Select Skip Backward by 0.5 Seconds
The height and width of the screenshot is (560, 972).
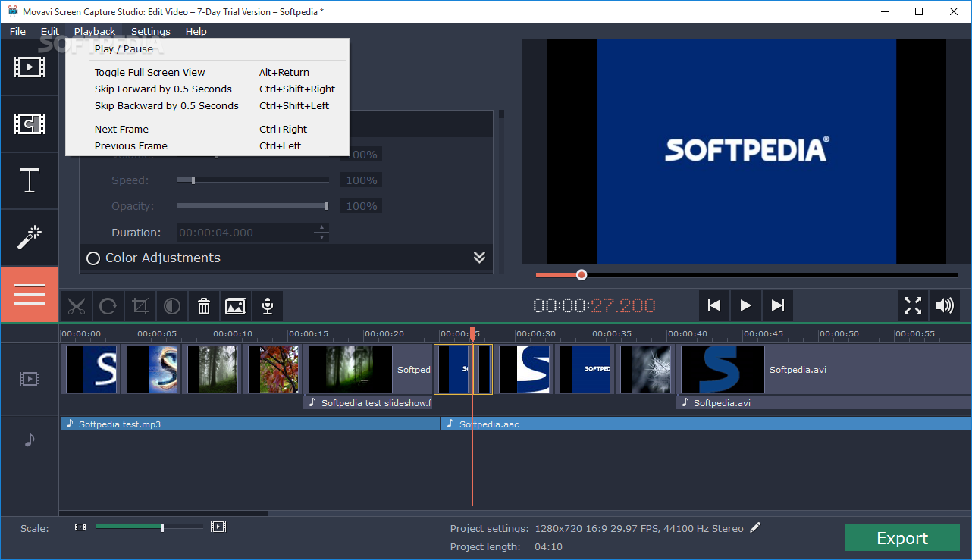207,105
